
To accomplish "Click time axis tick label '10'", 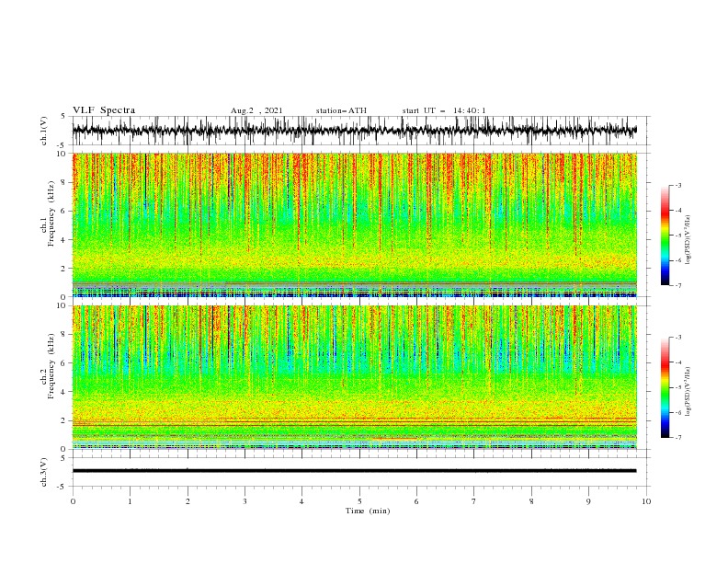I will tap(646, 501).
